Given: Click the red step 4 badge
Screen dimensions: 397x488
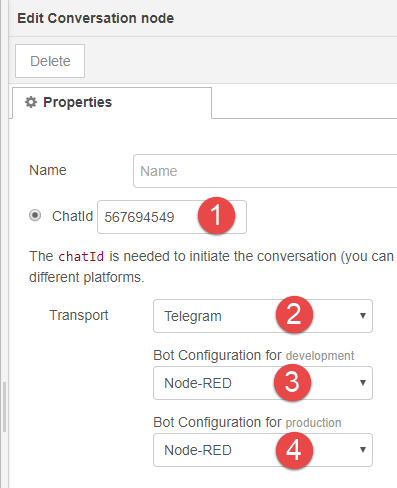Looking at the screenshot, I should (294, 450).
